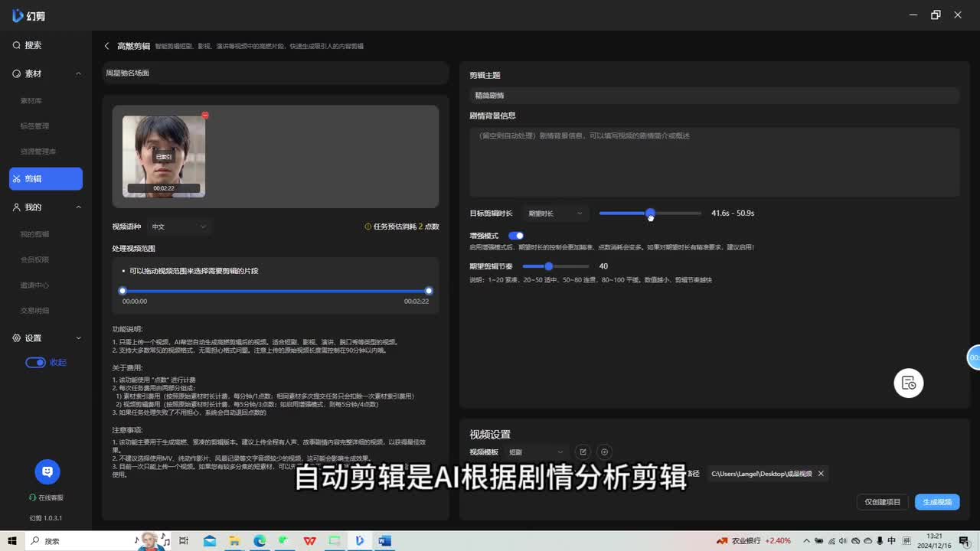Click the 期望剪辑节奏 slider handle
This screenshot has width=980, height=551.
[548, 266]
